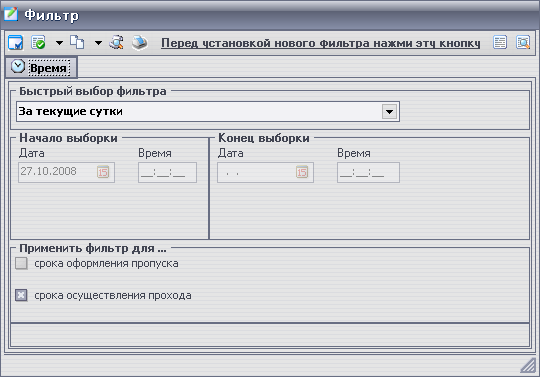Click the magnifier preview icon at toolbar end
540x377 pixels.
point(523,42)
